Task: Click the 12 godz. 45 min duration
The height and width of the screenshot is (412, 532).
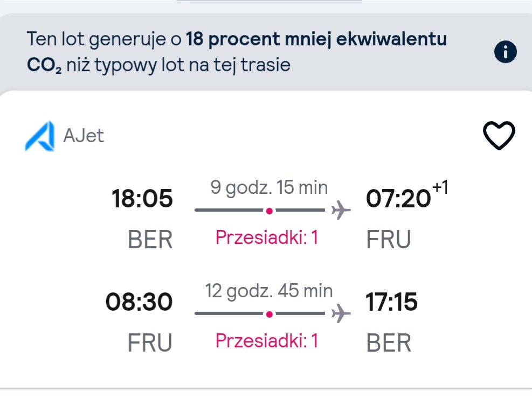Action: [269, 291]
